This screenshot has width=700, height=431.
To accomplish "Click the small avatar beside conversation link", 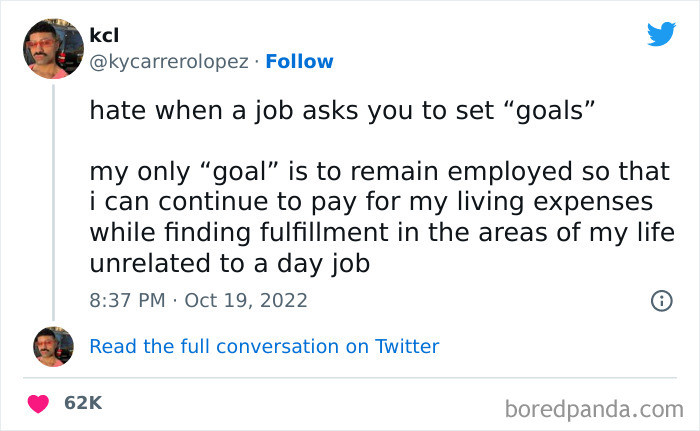I will (x=53, y=346).
